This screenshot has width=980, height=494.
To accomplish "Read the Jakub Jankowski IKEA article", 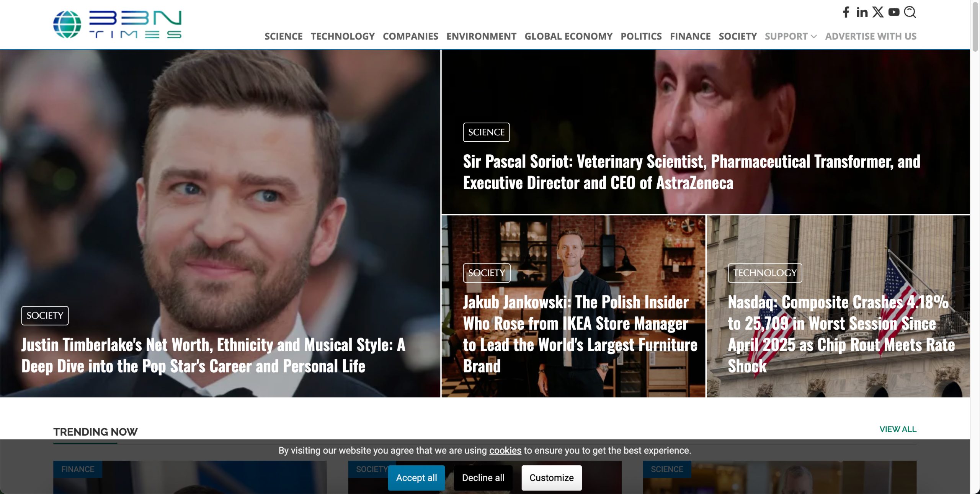I will pos(580,334).
